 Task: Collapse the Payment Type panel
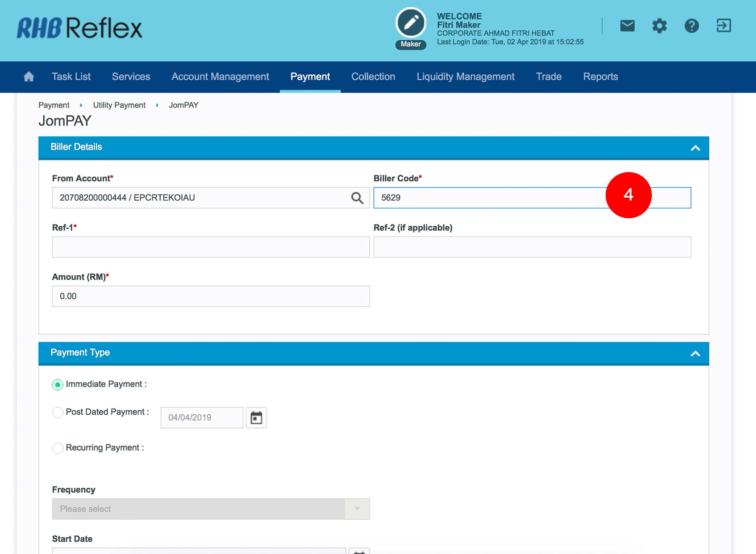[695, 353]
